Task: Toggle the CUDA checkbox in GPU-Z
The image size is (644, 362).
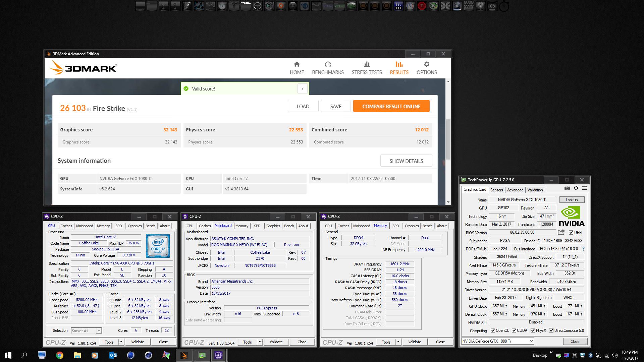Action: point(514,330)
